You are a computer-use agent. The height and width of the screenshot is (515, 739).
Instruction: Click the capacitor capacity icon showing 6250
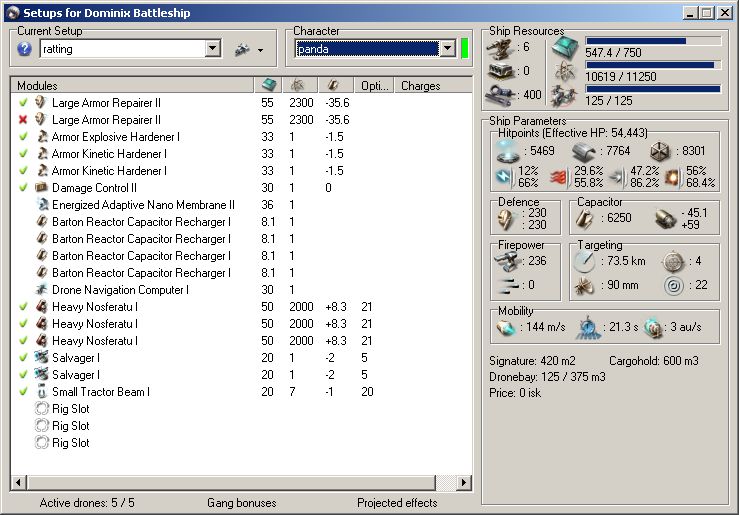pos(584,219)
